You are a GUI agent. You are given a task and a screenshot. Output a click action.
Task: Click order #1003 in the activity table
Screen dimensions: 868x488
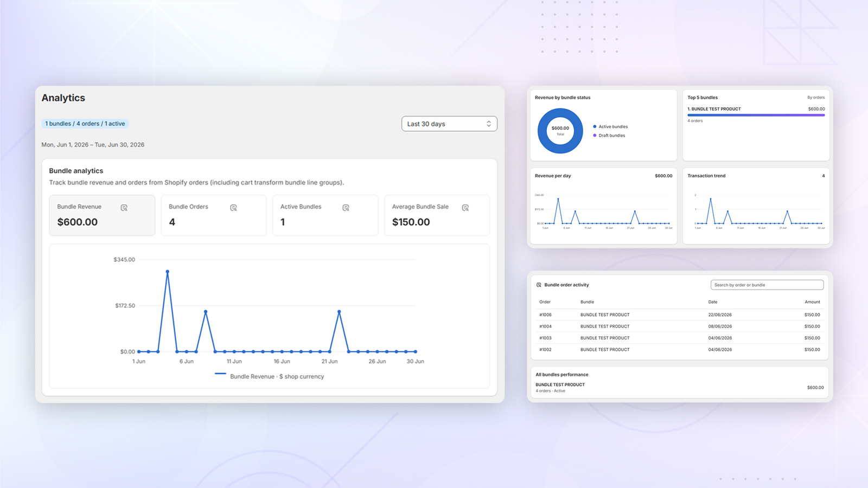[x=545, y=338]
